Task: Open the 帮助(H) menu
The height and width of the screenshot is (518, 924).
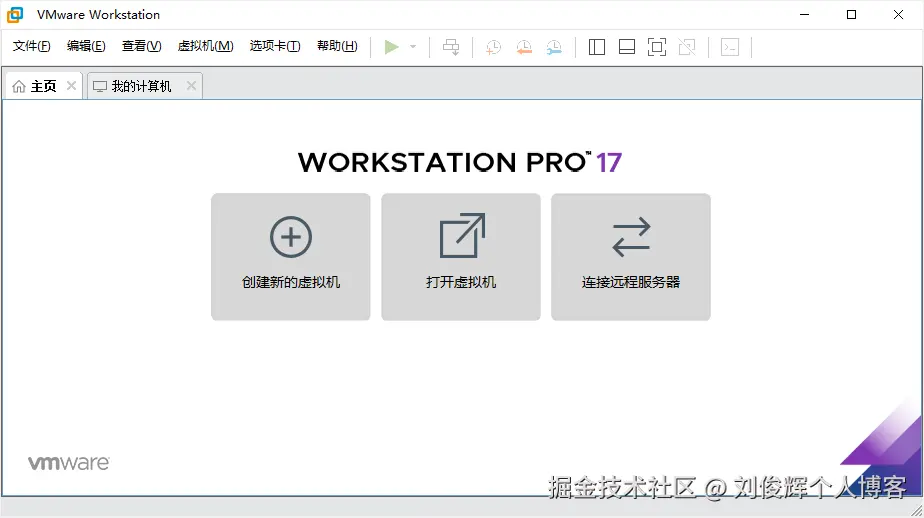Action: 338,46
